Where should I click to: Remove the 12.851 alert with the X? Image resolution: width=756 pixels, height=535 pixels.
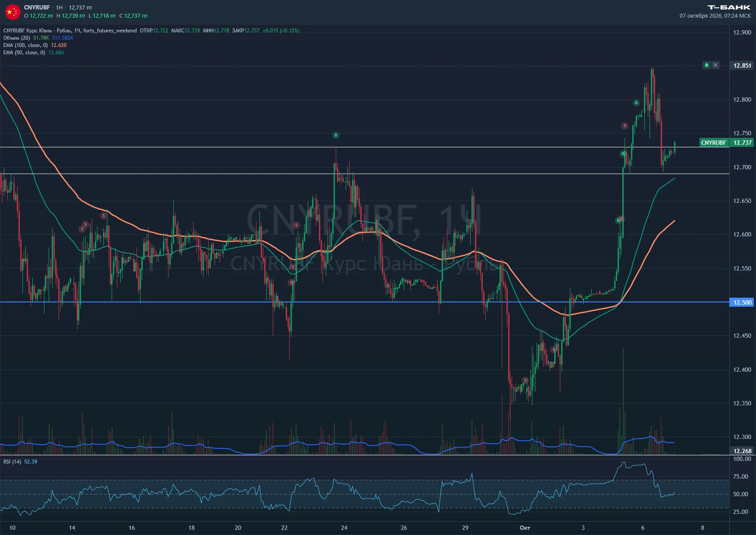point(715,65)
